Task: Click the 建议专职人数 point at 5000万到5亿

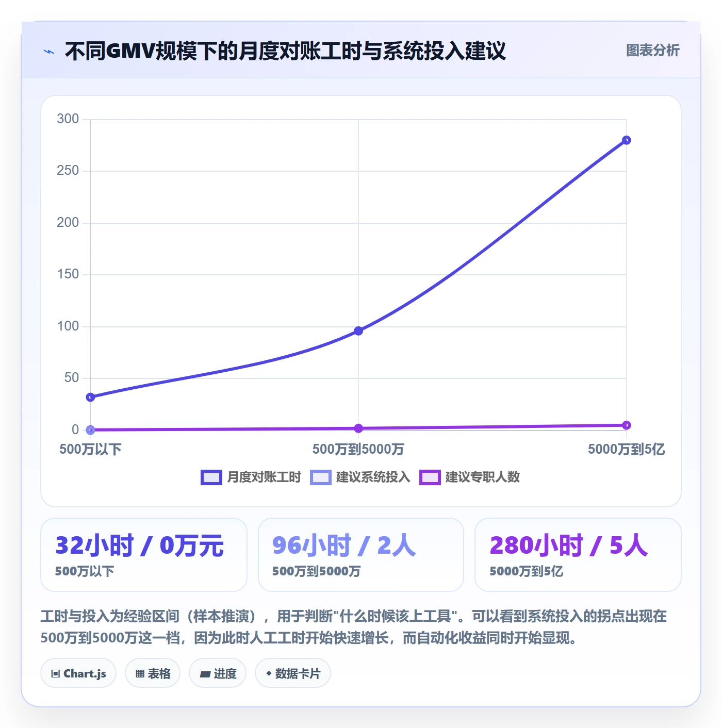Action: pos(626,425)
